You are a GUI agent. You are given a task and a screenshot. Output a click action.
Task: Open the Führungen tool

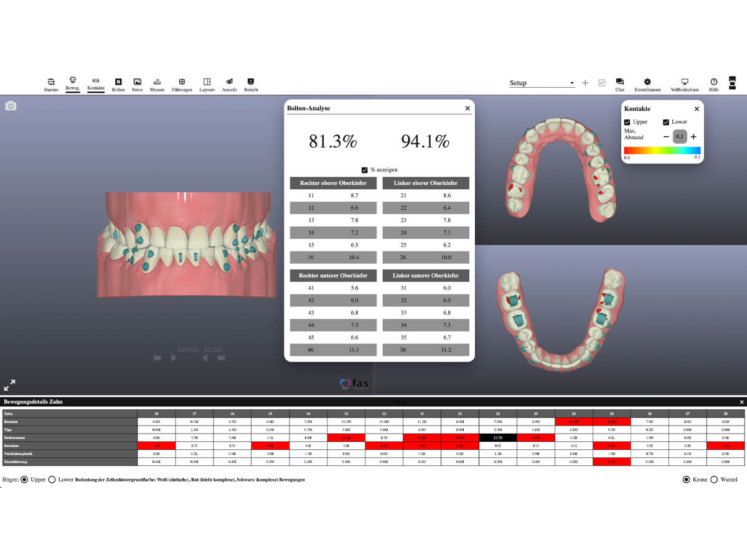[182, 85]
